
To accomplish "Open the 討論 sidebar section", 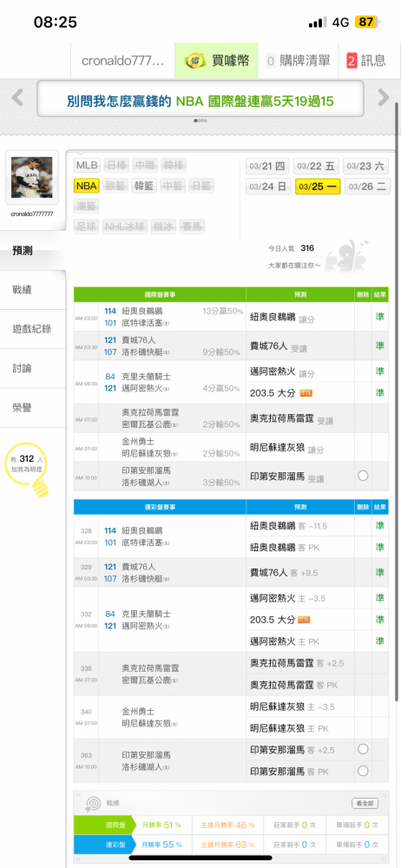I will (x=33, y=368).
